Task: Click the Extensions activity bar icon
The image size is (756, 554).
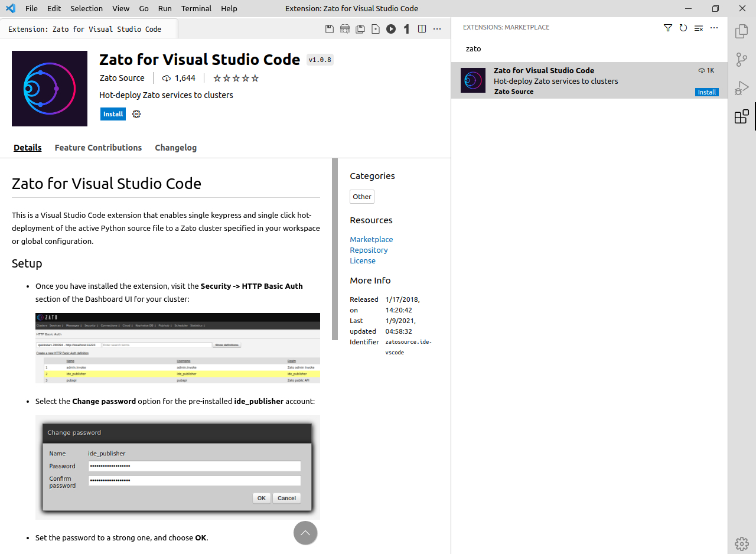Action: click(x=741, y=116)
